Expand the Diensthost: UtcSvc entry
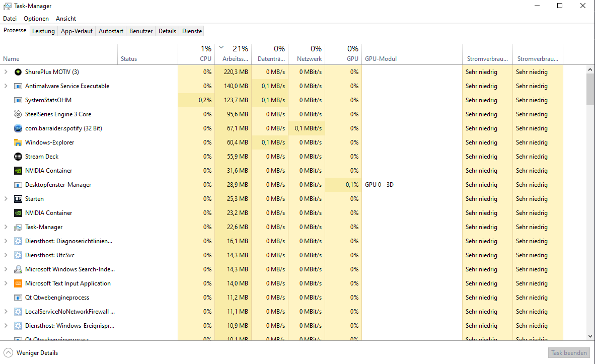The height and width of the screenshot is (364, 595). (6, 255)
